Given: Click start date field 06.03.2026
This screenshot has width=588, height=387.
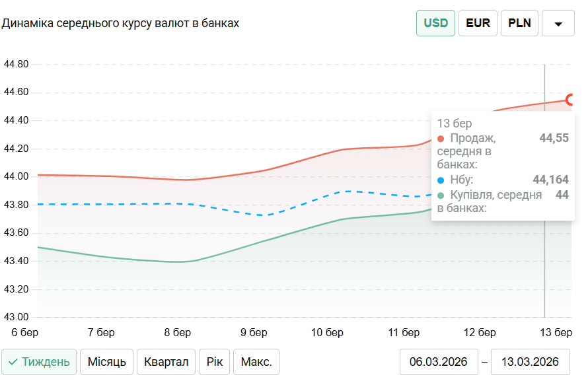Looking at the screenshot, I should pyautogui.click(x=439, y=362).
